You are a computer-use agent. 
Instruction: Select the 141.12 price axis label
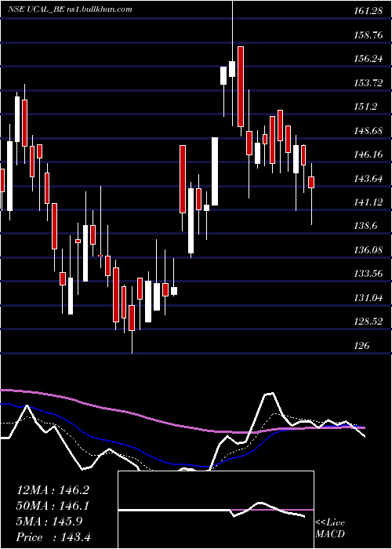click(368, 202)
